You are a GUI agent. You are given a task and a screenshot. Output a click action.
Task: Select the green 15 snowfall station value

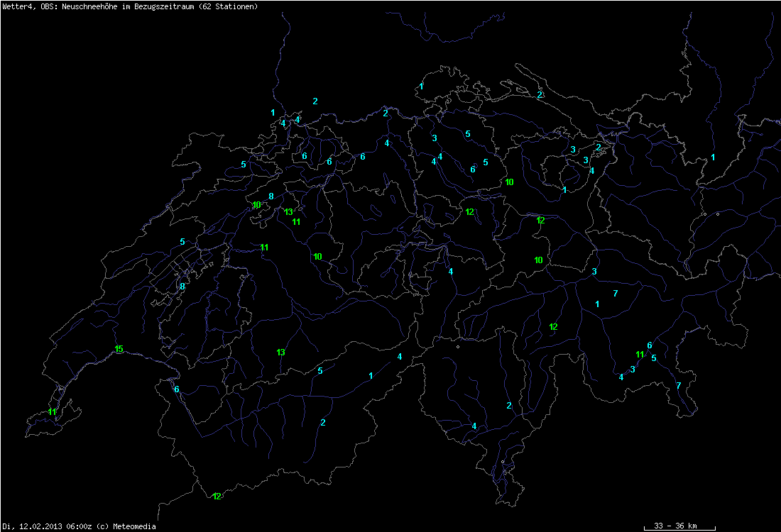pos(119,349)
